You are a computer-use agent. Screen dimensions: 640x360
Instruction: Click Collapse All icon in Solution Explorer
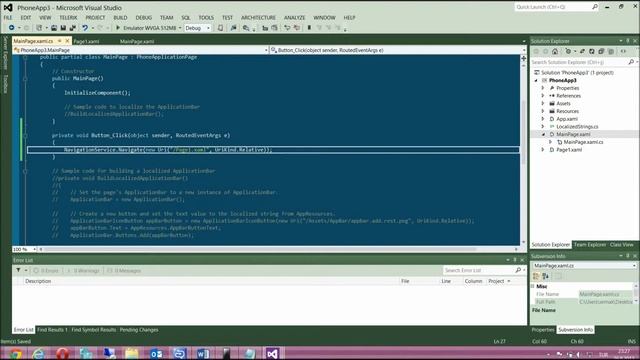click(x=601, y=51)
